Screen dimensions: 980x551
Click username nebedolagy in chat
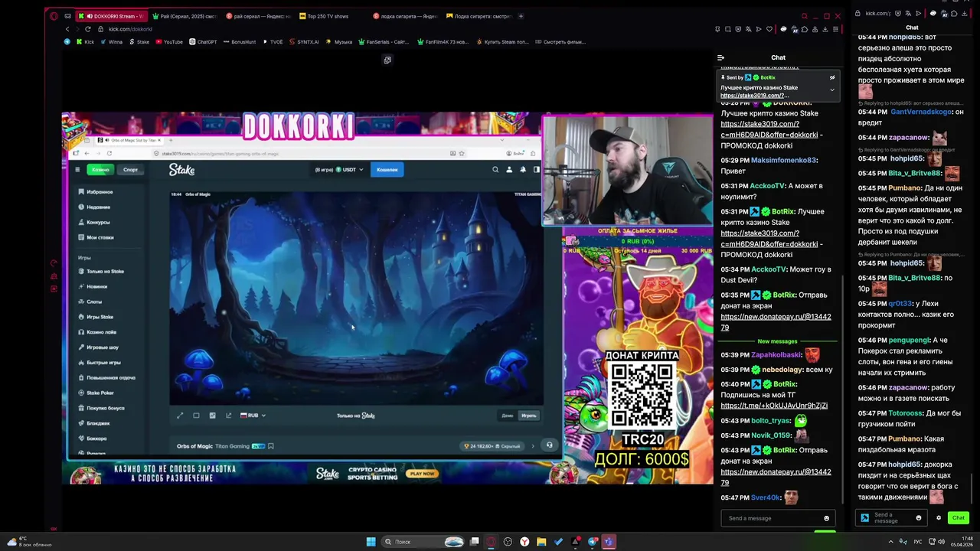[783, 370]
